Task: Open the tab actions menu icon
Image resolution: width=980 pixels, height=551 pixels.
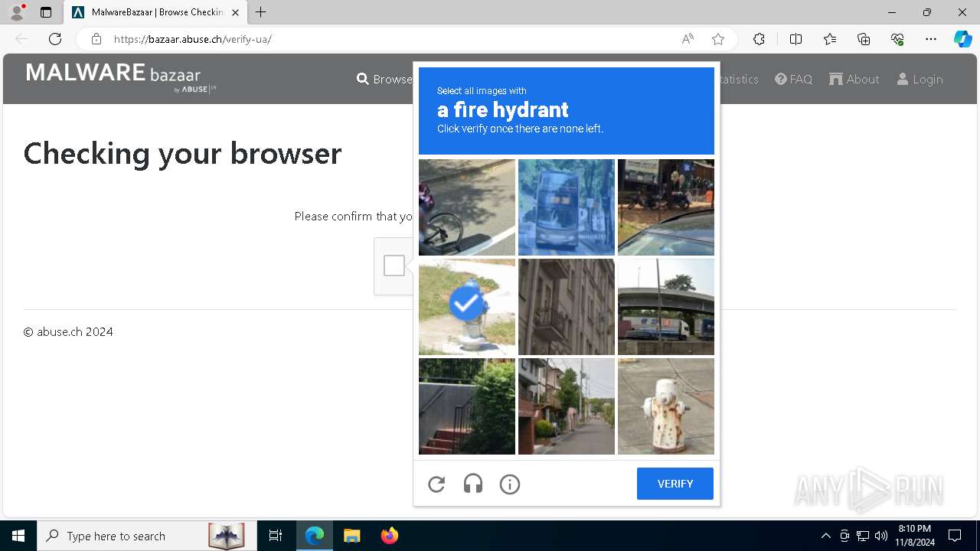Action: (x=46, y=12)
